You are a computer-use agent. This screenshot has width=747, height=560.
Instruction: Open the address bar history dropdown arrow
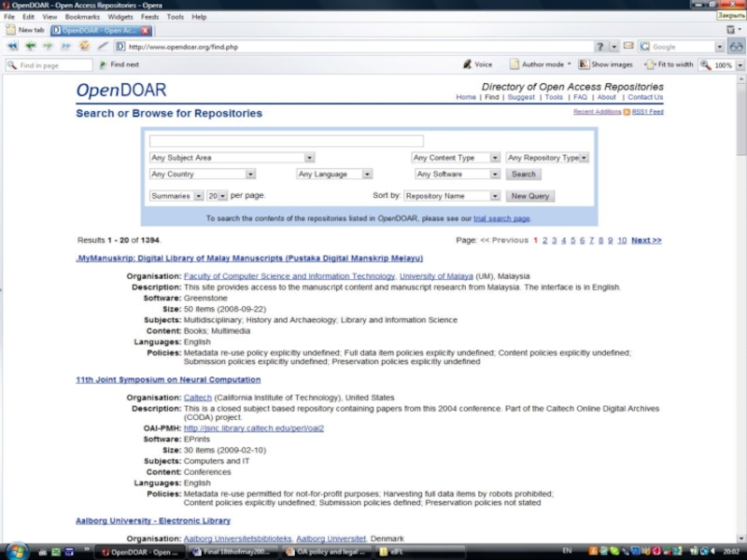[613, 47]
